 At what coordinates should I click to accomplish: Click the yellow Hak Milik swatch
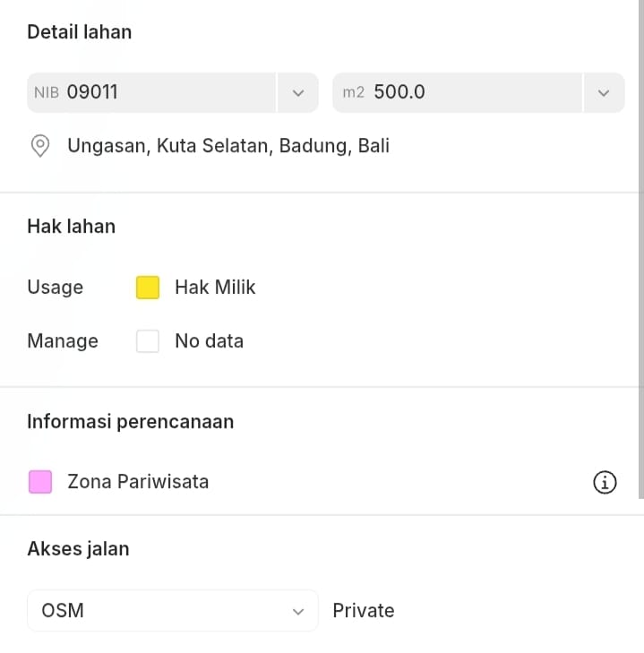[148, 288]
